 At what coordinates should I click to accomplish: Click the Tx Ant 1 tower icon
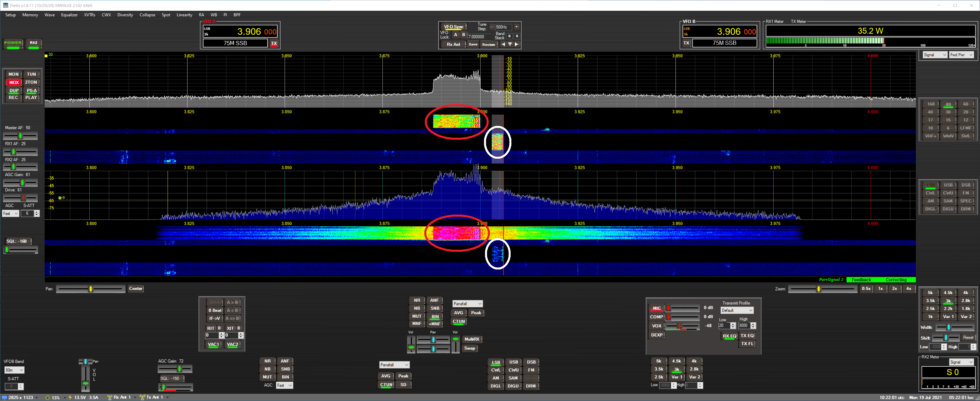(142, 397)
